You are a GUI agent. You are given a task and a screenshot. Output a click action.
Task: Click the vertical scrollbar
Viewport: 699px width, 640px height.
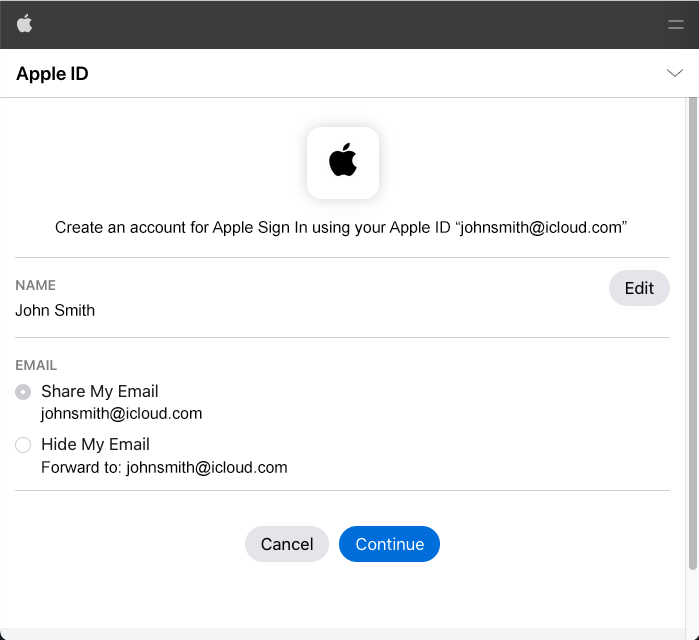[692, 333]
